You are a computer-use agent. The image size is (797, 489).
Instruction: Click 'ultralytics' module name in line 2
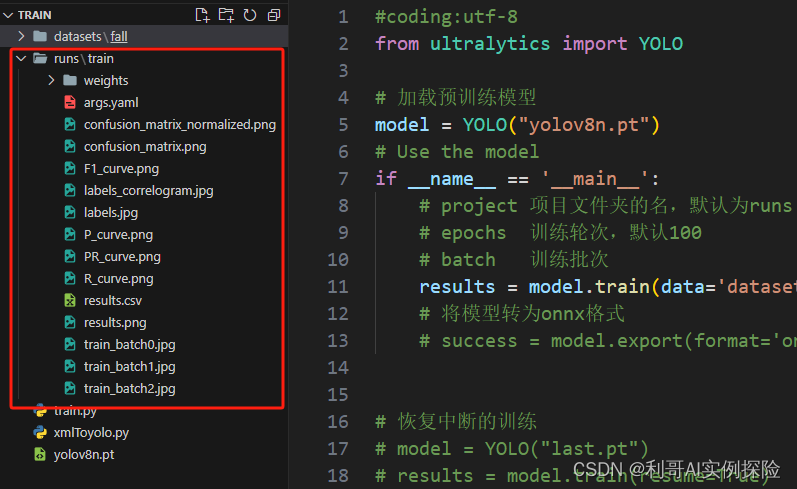tap(490, 44)
